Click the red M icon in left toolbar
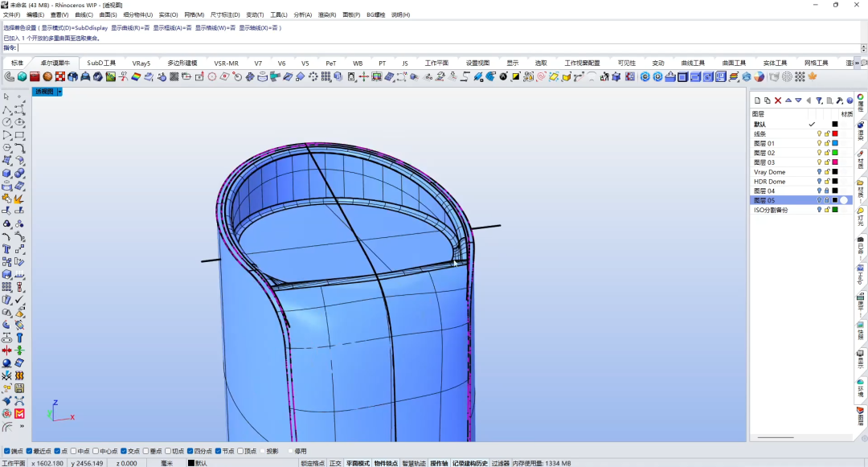The height and width of the screenshot is (467, 868). pos(19,414)
